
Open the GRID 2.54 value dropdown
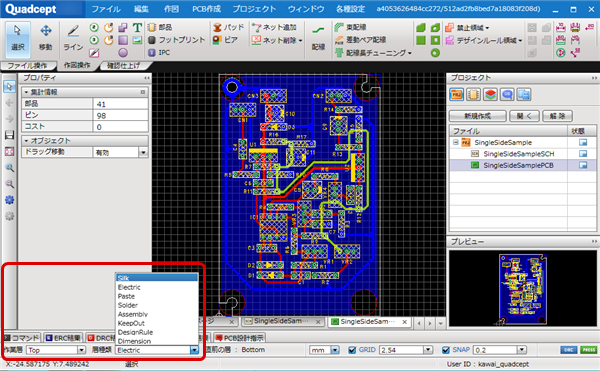(428, 350)
